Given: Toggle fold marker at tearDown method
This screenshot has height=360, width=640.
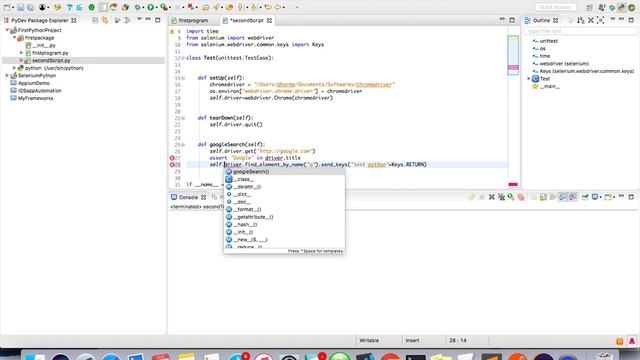Looking at the screenshot, I should [x=183, y=118].
